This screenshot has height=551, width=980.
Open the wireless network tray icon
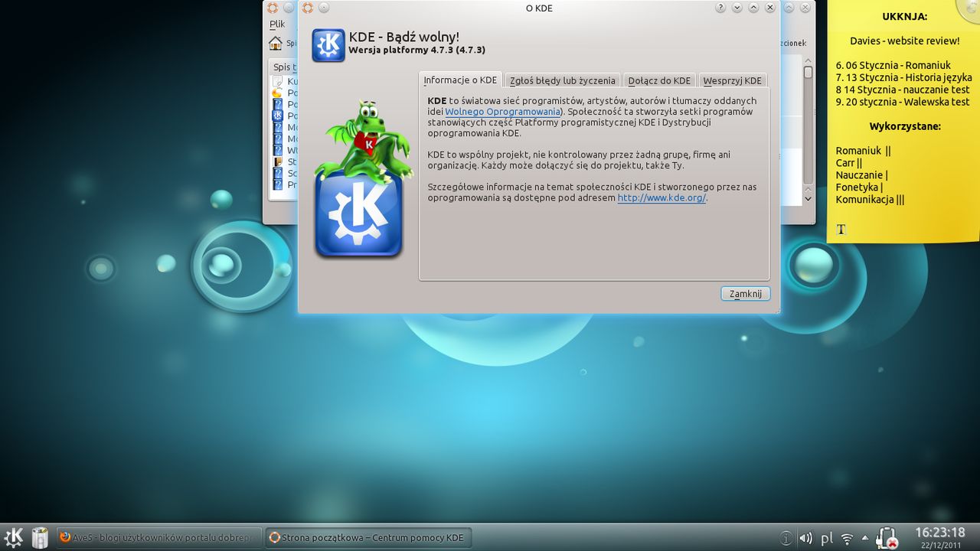click(x=848, y=538)
